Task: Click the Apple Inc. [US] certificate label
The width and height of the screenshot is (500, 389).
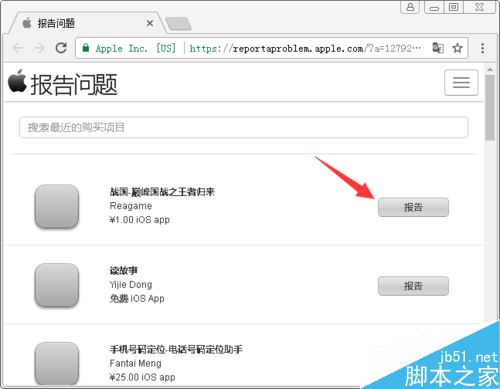Action: click(x=135, y=48)
